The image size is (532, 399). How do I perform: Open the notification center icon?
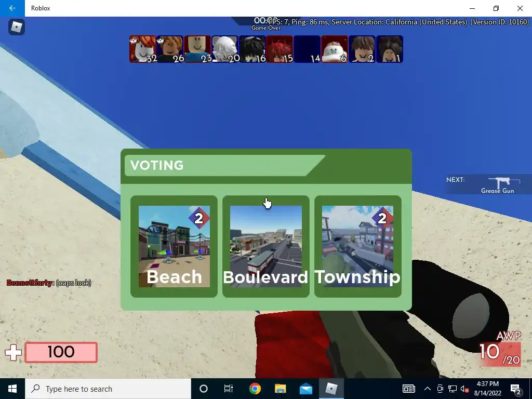point(516,389)
